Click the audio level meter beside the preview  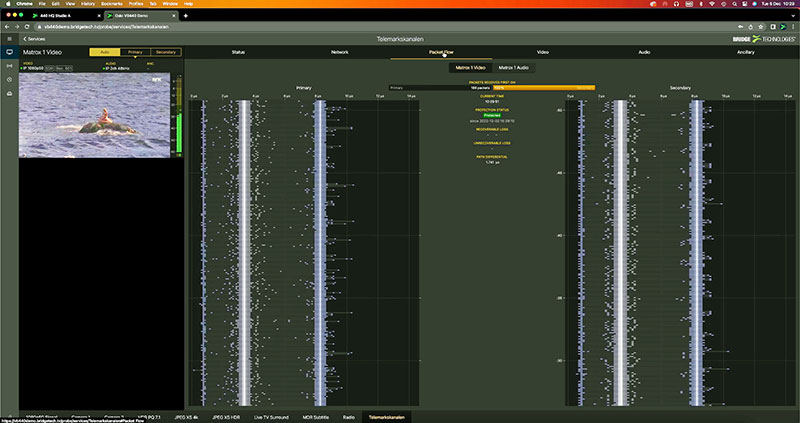[x=178, y=115]
